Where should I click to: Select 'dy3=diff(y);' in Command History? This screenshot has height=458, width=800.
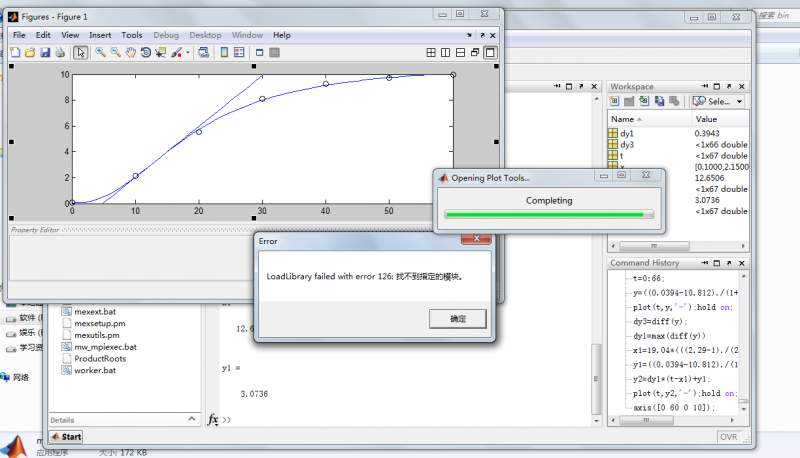pos(660,322)
